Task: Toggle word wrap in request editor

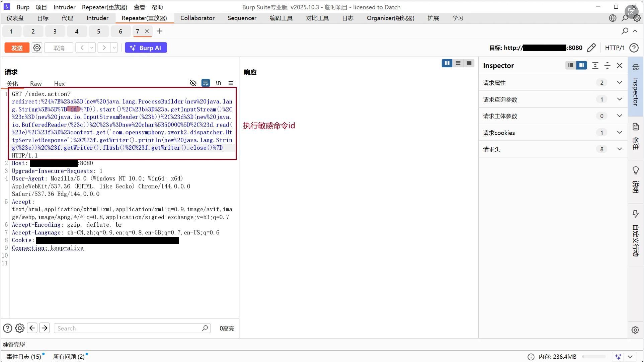Action: [206, 83]
